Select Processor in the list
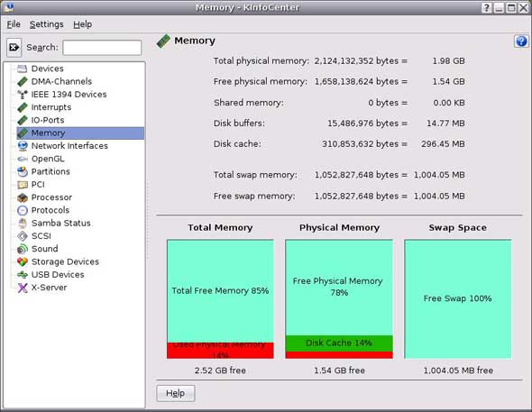This screenshot has width=532, height=412. point(51,197)
